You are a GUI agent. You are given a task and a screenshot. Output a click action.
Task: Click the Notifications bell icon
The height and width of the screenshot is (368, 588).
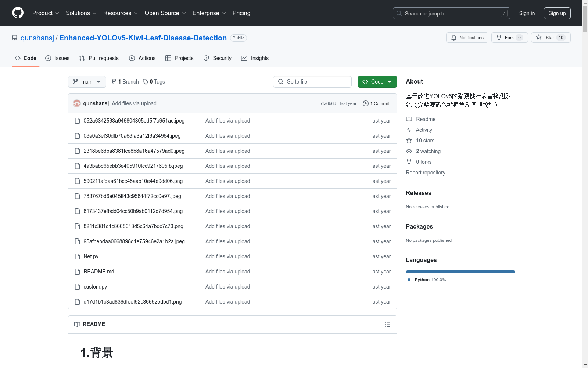[x=454, y=38]
